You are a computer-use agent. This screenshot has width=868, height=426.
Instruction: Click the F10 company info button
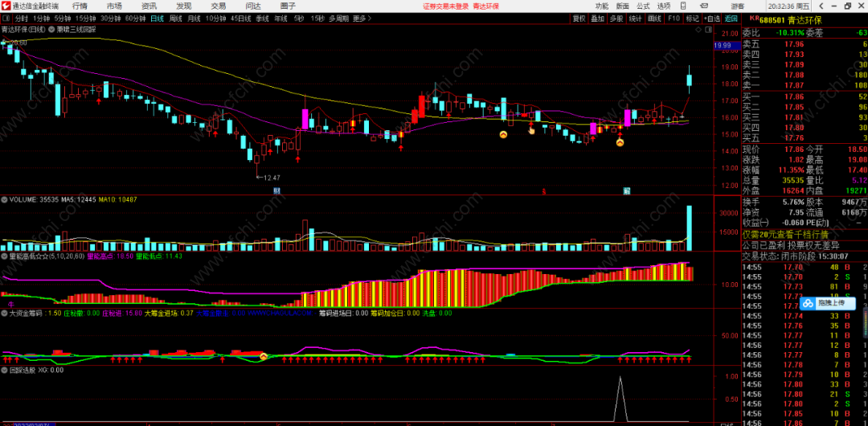674,18
